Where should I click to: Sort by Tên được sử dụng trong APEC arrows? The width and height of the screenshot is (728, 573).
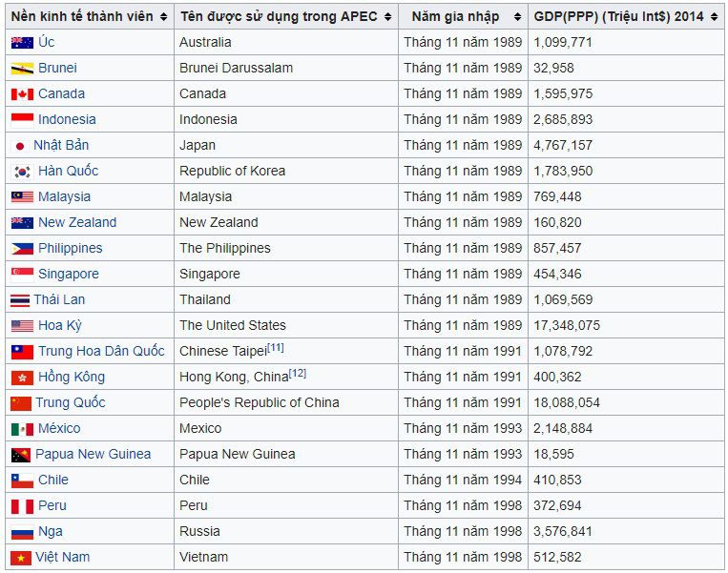click(387, 17)
